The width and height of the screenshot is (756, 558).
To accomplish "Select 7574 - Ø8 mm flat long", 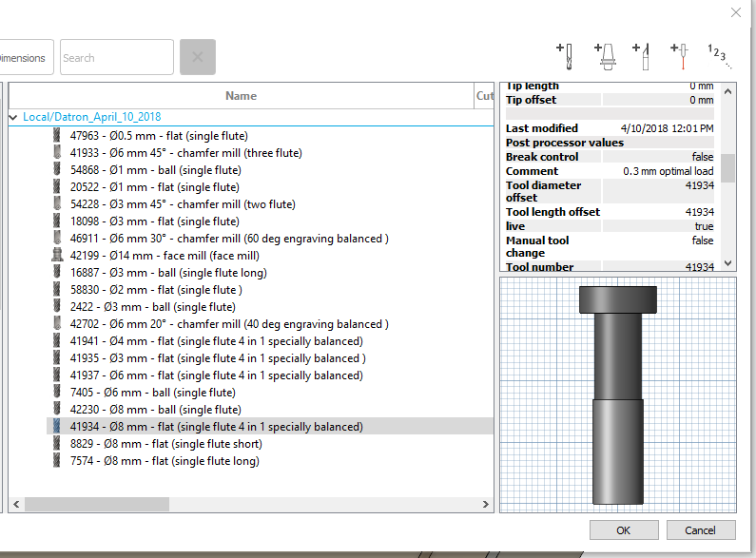I will pos(165,461).
